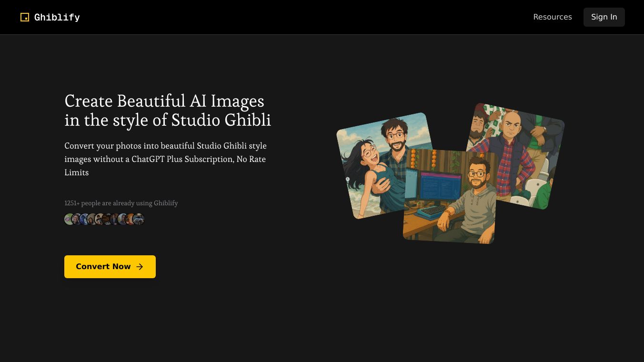The image size is (644, 362).
Task: Open the man at computer desk image
Action: click(450, 196)
